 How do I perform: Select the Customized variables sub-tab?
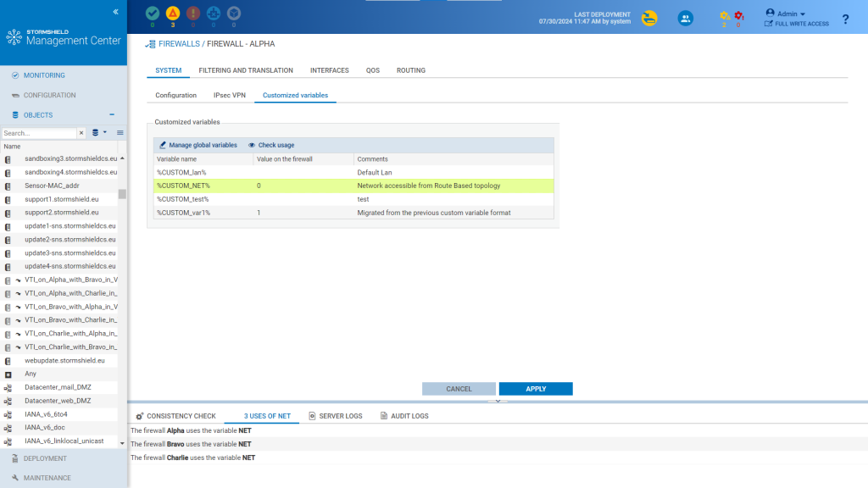coord(295,95)
